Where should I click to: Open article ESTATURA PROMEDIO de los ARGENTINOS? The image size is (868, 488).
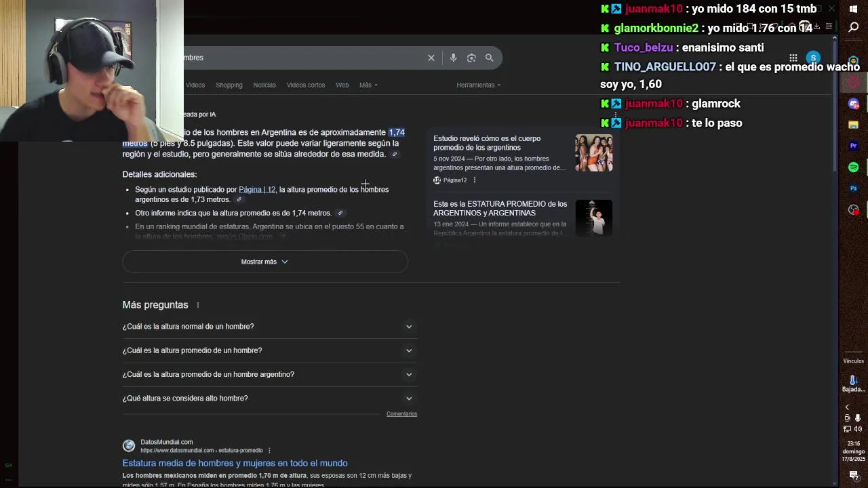[x=500, y=208]
